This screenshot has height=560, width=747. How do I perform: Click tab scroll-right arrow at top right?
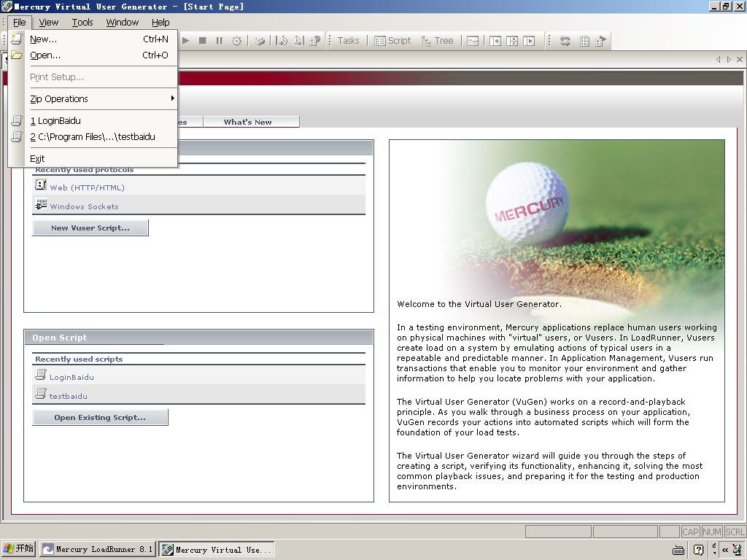point(729,60)
